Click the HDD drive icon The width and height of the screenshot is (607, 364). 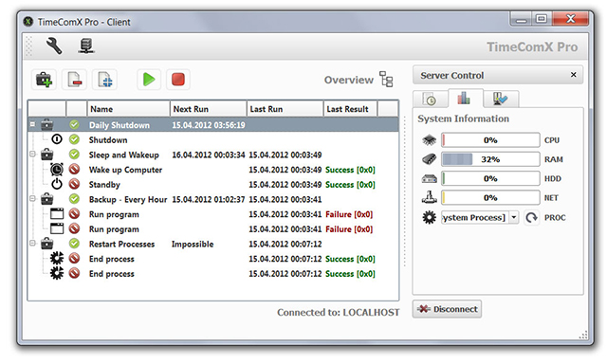[x=429, y=178]
